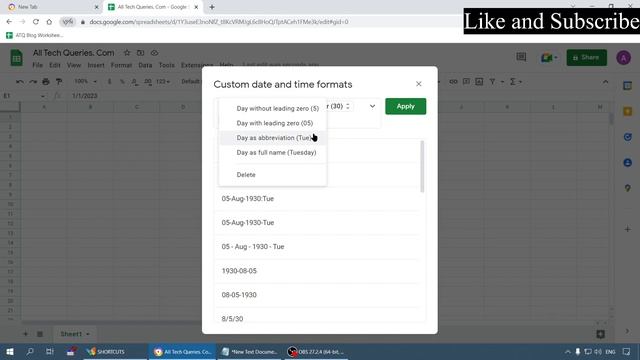
Task: Open the Tools menu
Action: [x=167, y=65]
